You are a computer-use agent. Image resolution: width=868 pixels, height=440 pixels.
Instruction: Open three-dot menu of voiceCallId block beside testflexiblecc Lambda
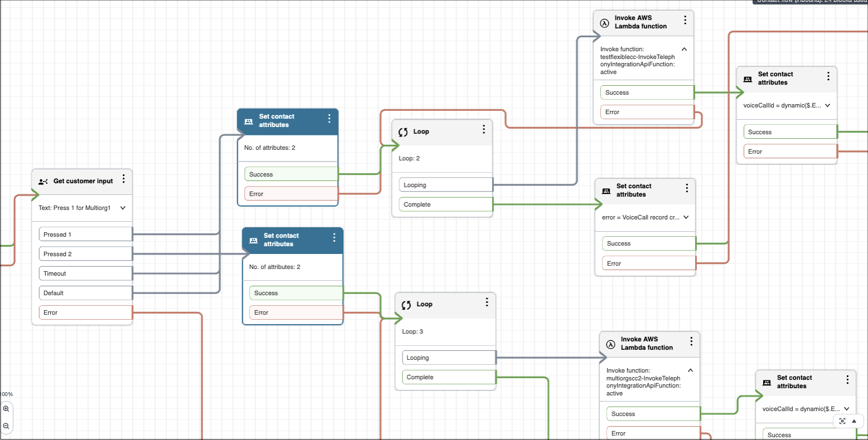[828, 76]
